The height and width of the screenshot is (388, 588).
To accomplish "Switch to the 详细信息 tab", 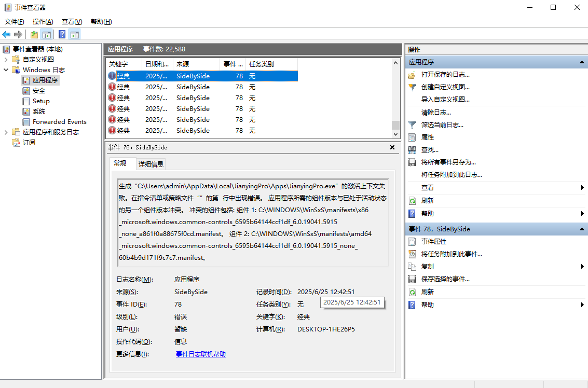I will pos(151,164).
